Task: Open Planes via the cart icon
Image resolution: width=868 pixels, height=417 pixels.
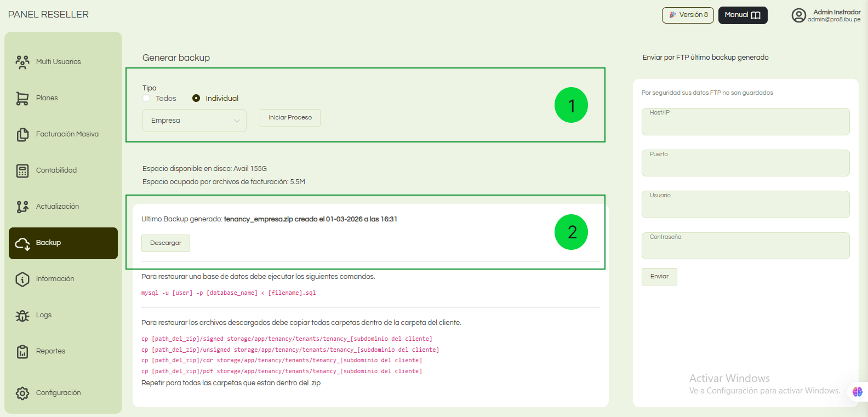Action: (22, 98)
